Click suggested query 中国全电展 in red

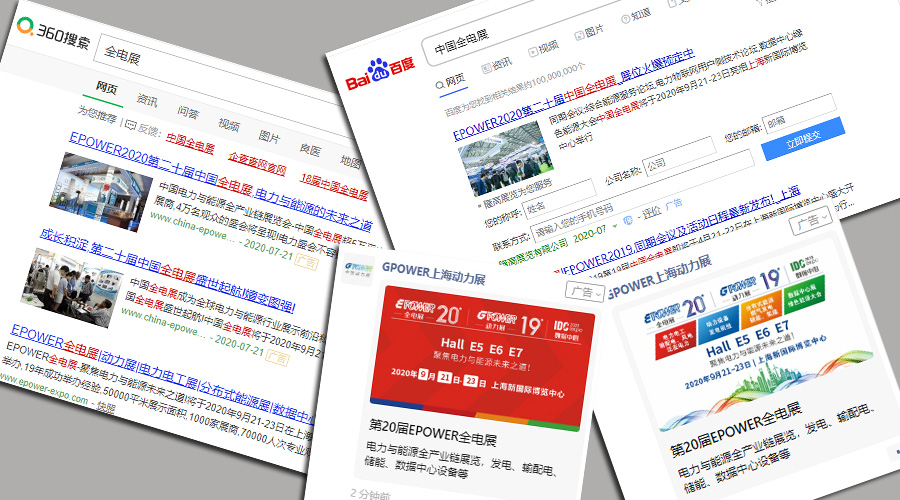pyautogui.click(x=190, y=143)
